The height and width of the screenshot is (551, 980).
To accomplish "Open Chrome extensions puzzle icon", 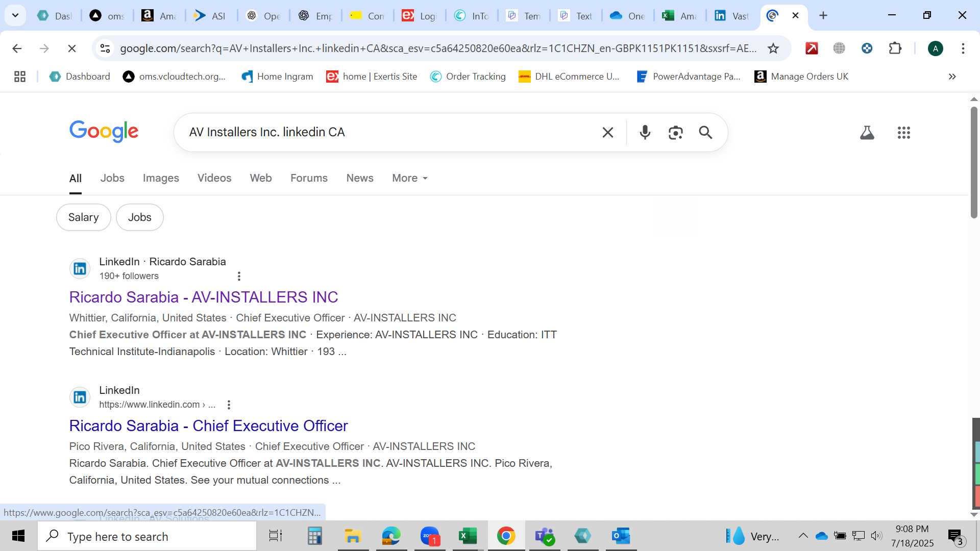I will [x=895, y=48].
